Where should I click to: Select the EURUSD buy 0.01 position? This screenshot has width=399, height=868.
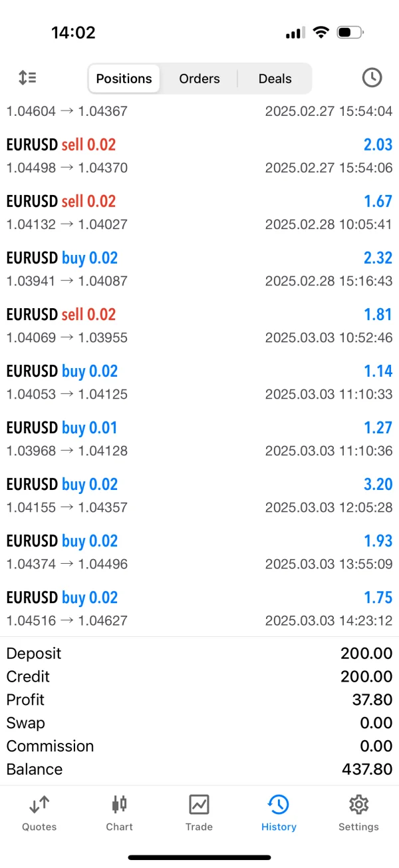coord(199,439)
